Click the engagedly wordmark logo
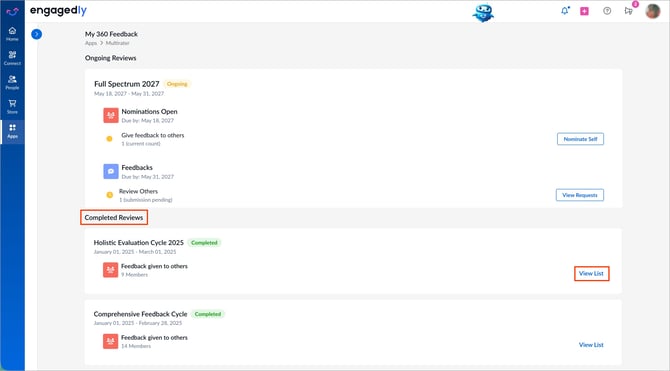Viewport: 670px width, 371px height. coord(58,11)
